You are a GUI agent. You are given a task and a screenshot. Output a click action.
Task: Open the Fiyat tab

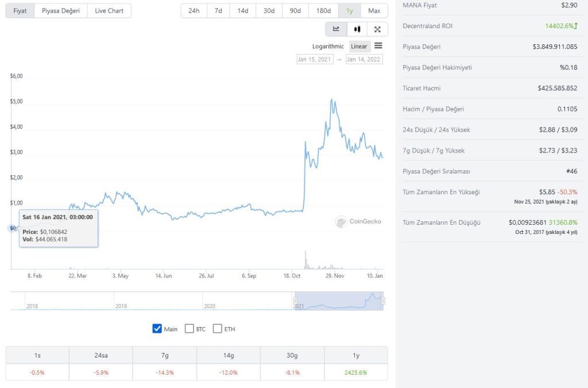click(x=20, y=10)
